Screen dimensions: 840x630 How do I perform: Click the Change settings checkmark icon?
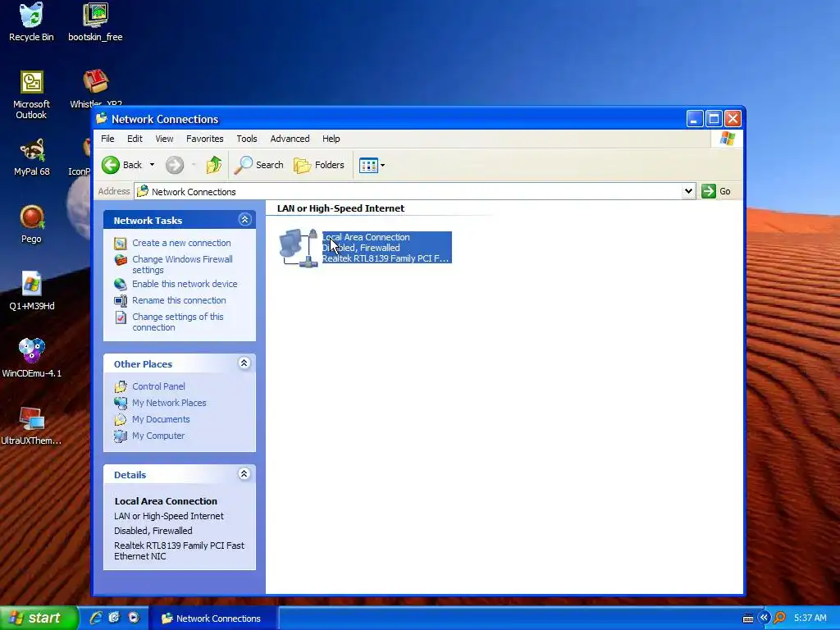point(121,317)
